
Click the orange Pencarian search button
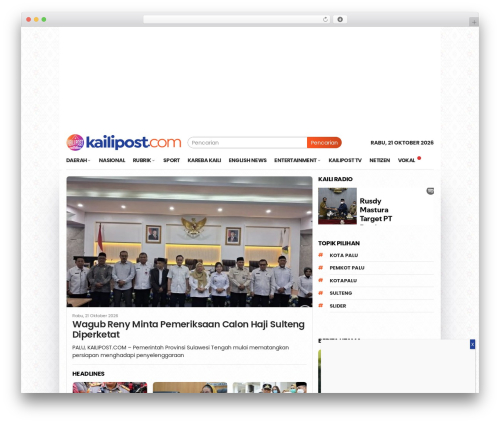coord(324,143)
